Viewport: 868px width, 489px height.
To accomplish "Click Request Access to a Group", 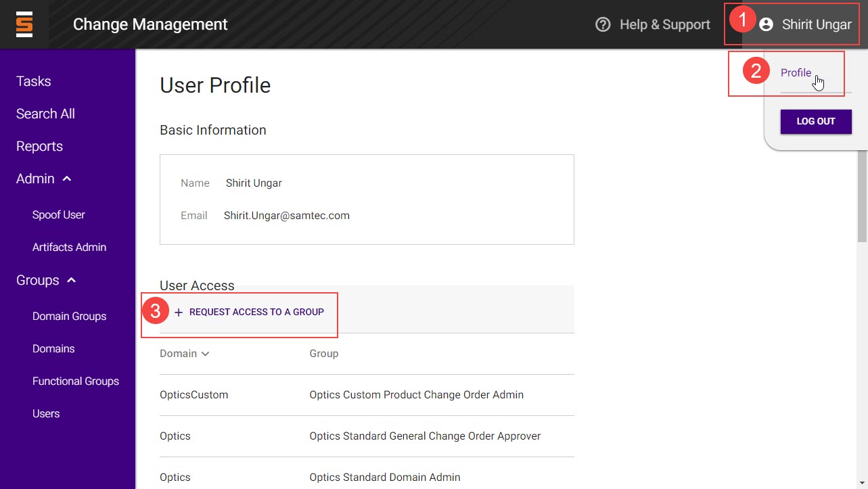I will [x=256, y=312].
